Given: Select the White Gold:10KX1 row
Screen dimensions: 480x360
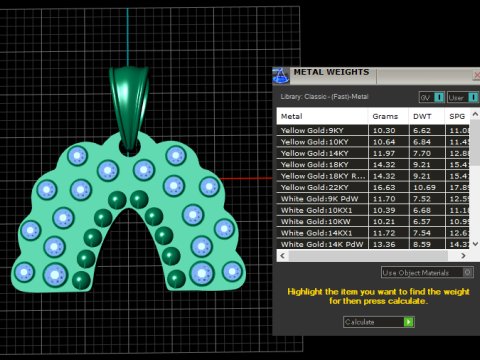Looking at the screenshot, I should coord(373,210).
